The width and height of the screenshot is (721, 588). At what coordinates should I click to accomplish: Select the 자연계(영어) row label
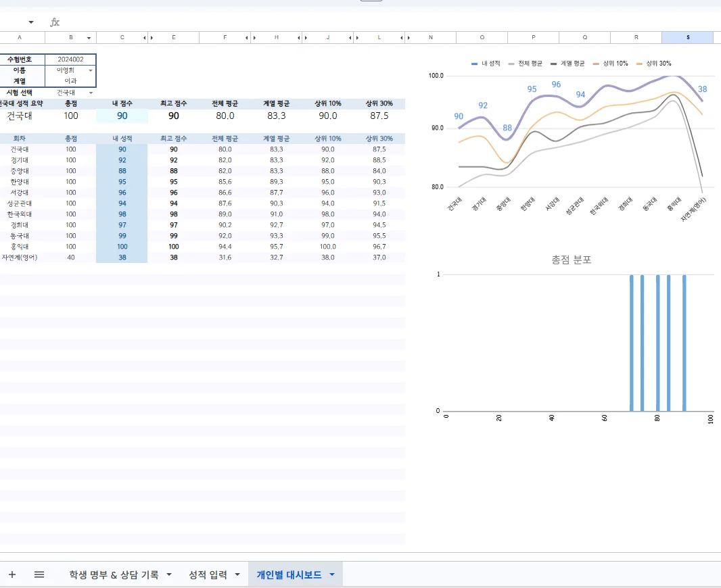(x=20, y=258)
